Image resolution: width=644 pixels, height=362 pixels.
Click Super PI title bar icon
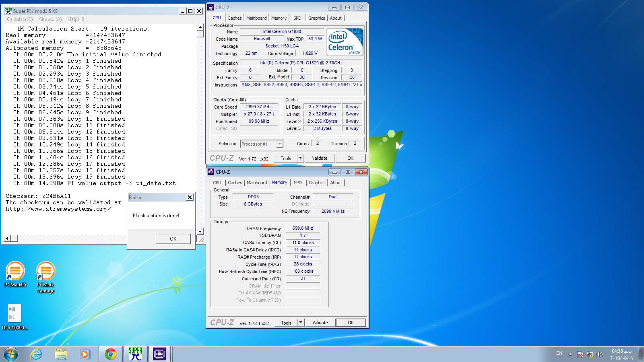[8, 11]
